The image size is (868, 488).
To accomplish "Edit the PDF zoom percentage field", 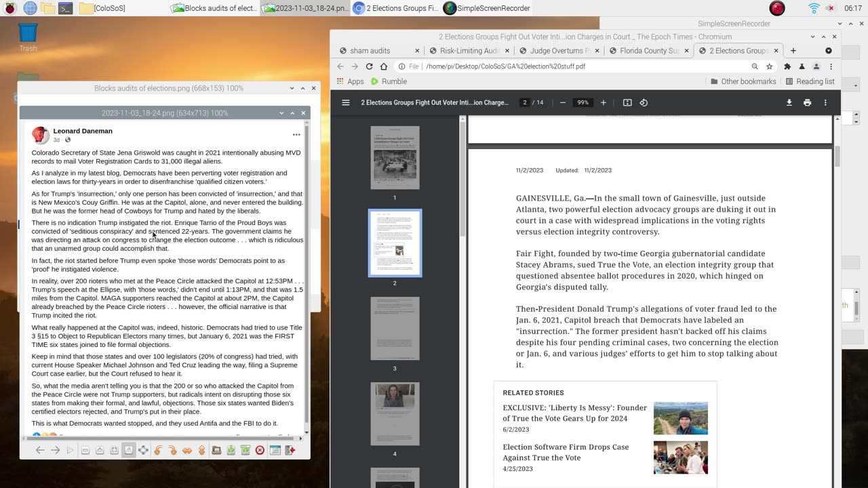I will (583, 102).
